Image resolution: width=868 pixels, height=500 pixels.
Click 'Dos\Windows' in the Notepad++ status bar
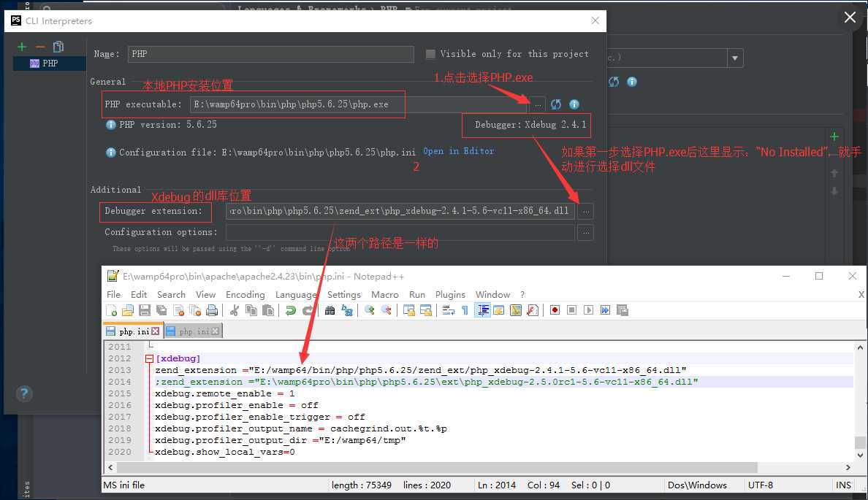click(697, 485)
